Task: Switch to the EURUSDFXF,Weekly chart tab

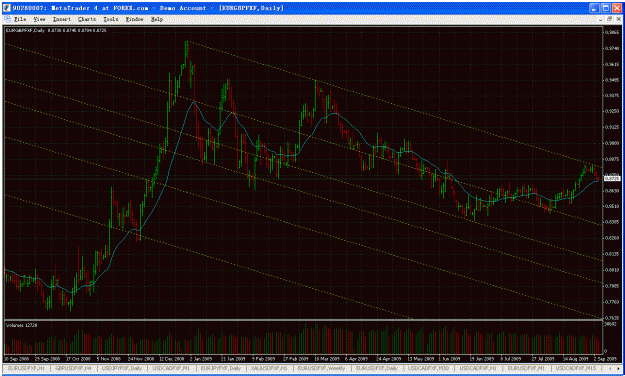Action: (x=322, y=368)
